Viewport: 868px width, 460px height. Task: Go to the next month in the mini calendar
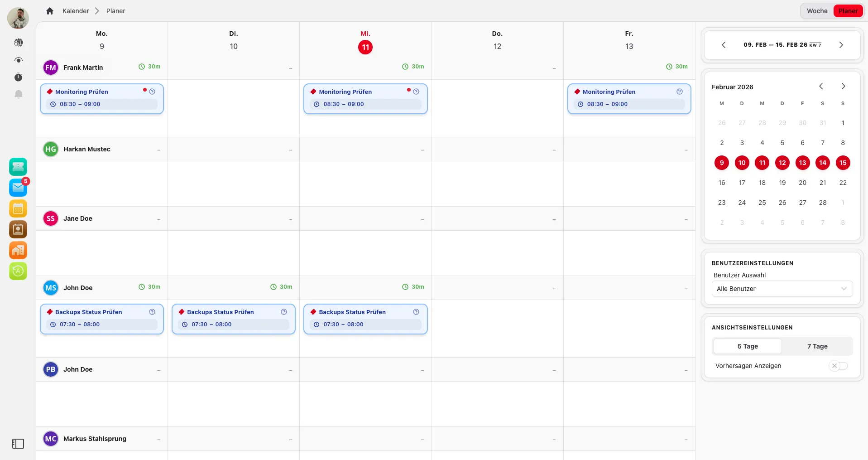tap(843, 86)
